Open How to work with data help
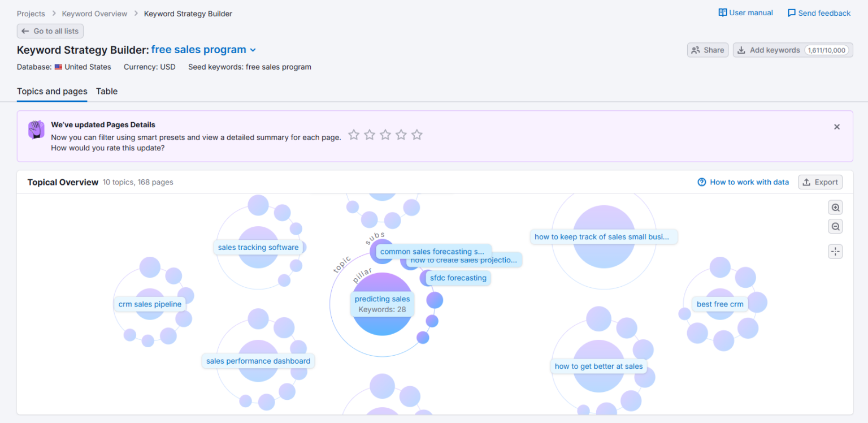The height and width of the screenshot is (423, 868). [x=743, y=182]
